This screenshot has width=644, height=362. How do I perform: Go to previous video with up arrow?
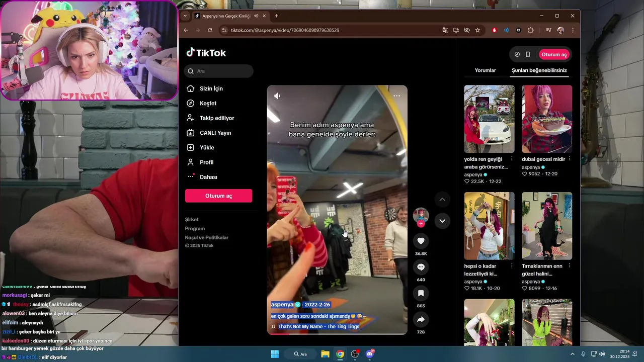point(442,200)
